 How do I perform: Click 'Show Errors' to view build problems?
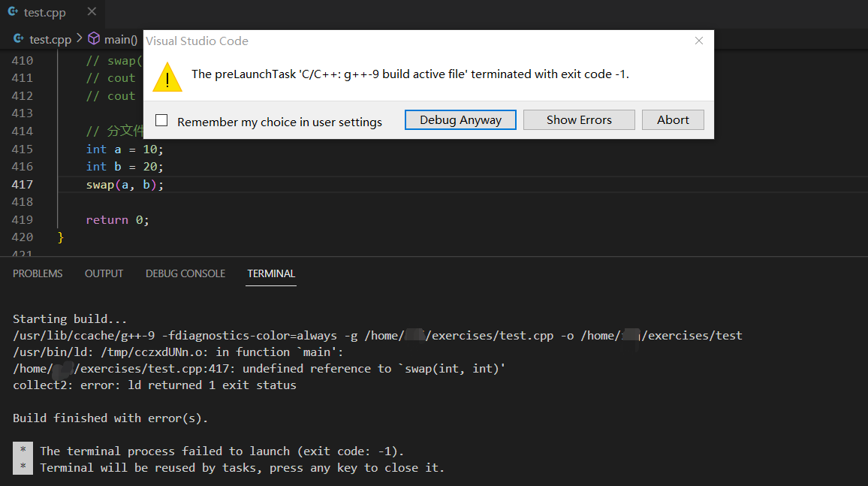[578, 119]
